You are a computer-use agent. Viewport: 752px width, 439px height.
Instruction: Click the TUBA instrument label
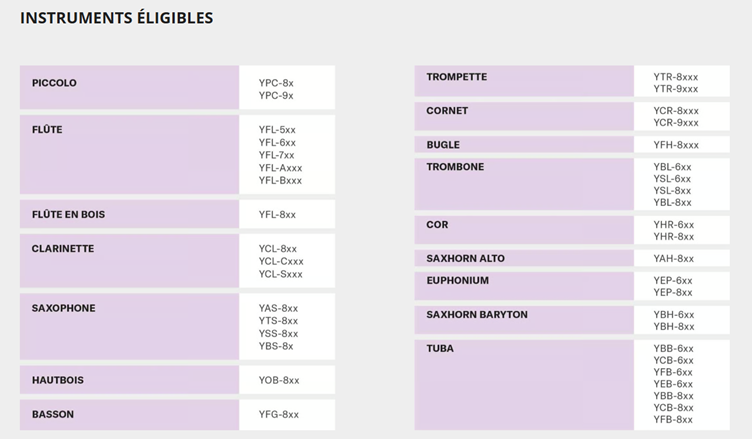(x=440, y=349)
